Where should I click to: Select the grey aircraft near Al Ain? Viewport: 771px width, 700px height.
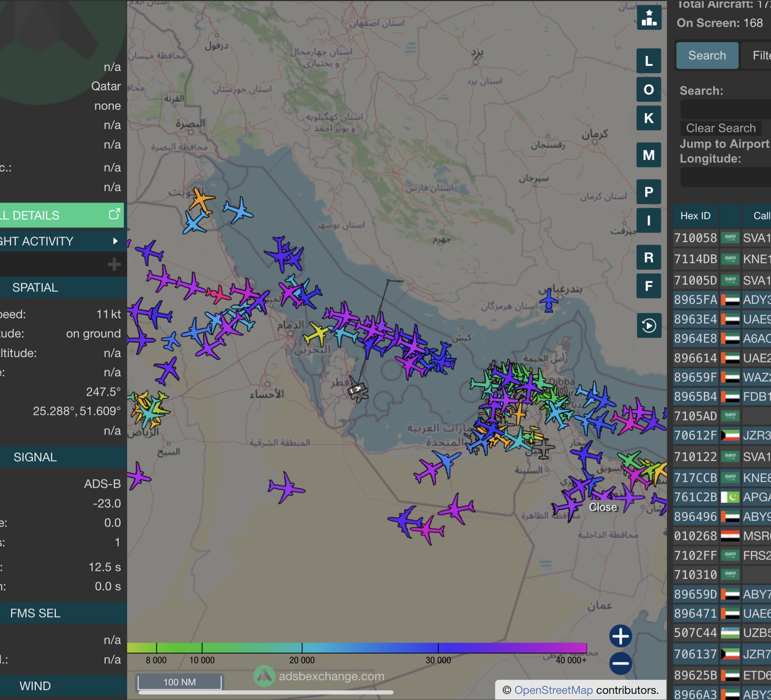pyautogui.click(x=543, y=448)
